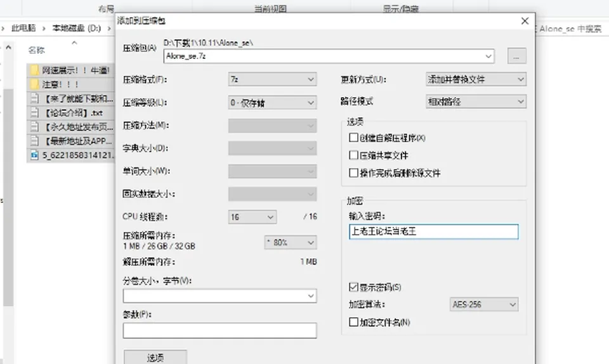The height and width of the screenshot is (364, 609).
Task: Open the 80% memory usage dropdown
Action: [x=291, y=242]
